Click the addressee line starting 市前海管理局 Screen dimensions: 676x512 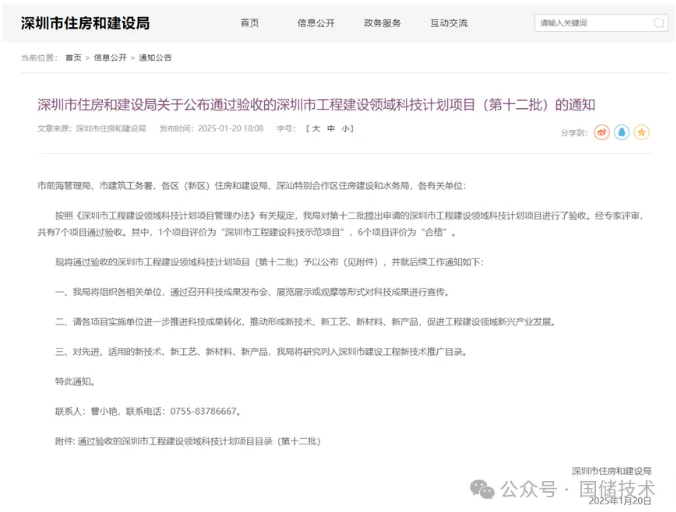pyautogui.click(x=252, y=186)
